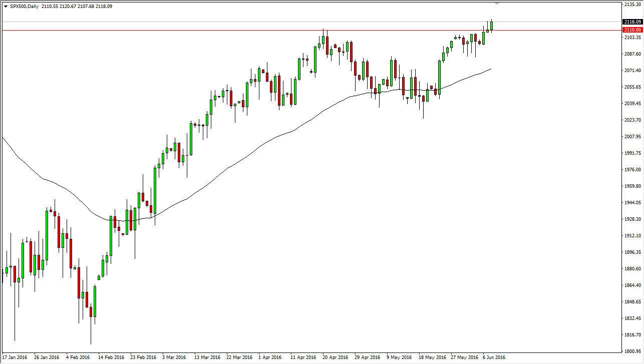
Task: Select the SPX500,Daily title text
Action: (23, 6)
